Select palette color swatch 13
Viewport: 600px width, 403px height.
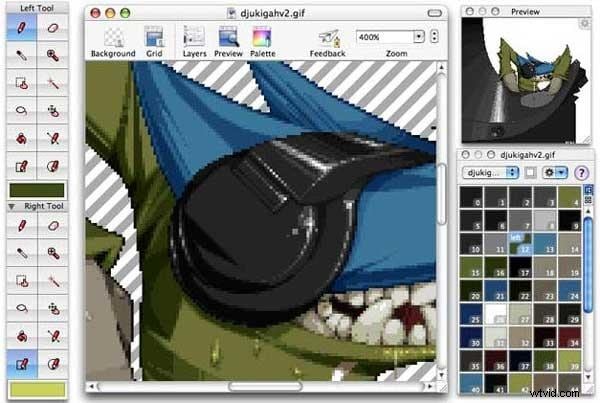point(545,244)
